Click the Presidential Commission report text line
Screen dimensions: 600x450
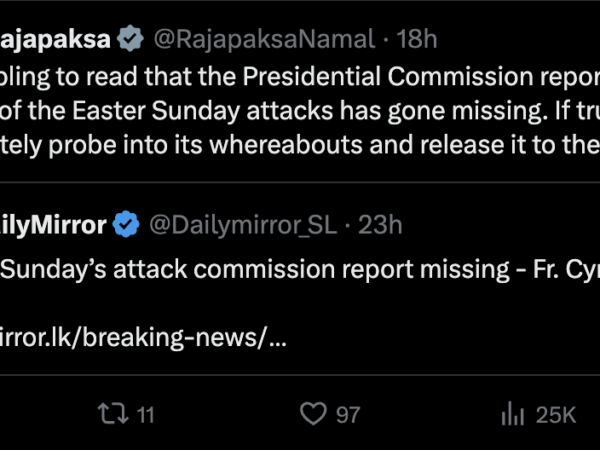click(x=300, y=76)
